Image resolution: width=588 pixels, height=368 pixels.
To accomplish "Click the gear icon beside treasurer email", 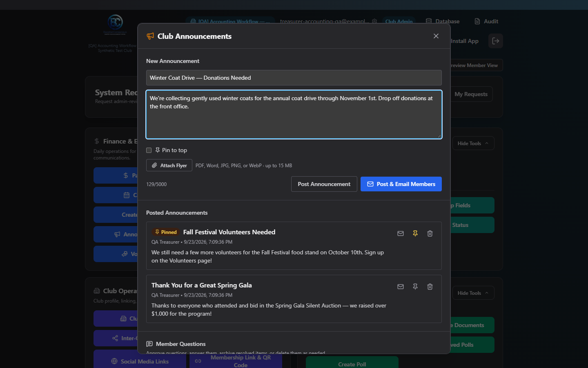I will click(374, 21).
